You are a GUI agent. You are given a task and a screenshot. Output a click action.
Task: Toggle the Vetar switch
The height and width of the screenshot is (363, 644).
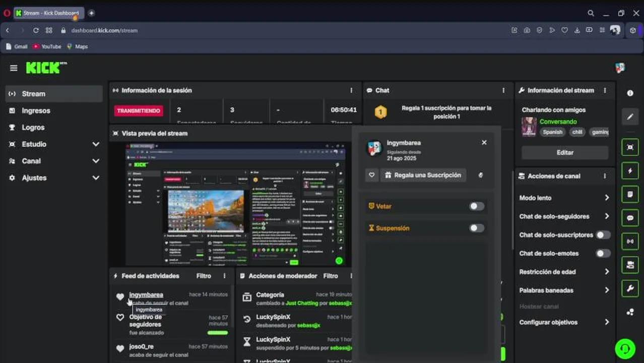point(476,206)
